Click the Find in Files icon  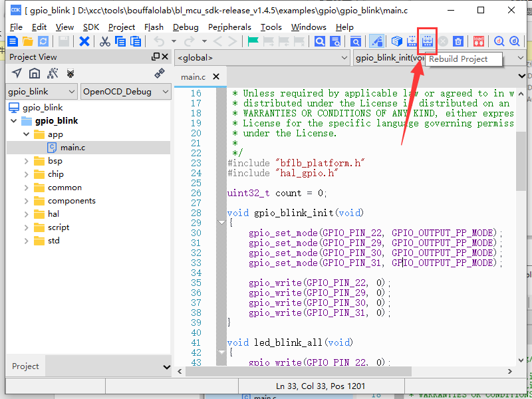pos(335,41)
